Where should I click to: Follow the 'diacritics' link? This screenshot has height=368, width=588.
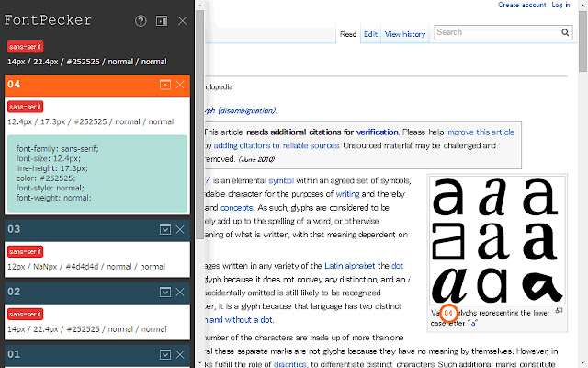[290, 364]
